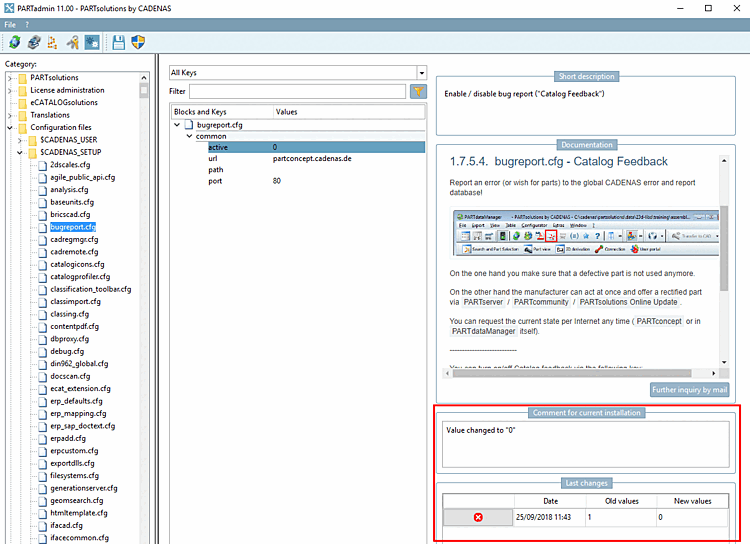
Task: Select analysis.cfg in tree
Action: coord(69,189)
